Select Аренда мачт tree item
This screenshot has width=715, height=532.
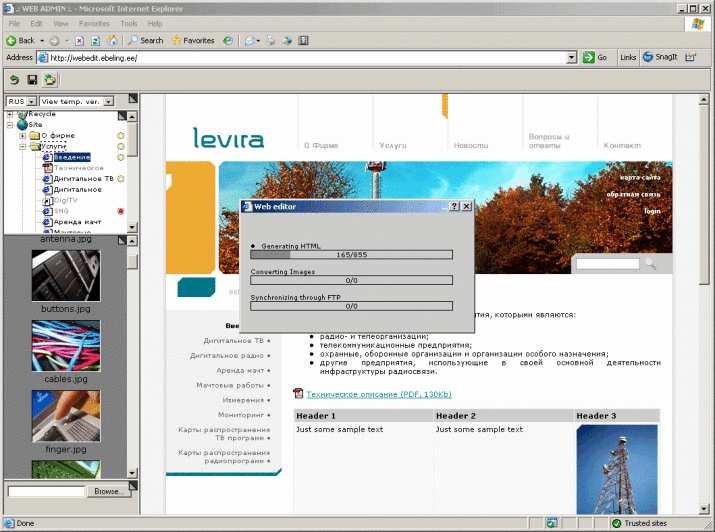[x=78, y=222]
